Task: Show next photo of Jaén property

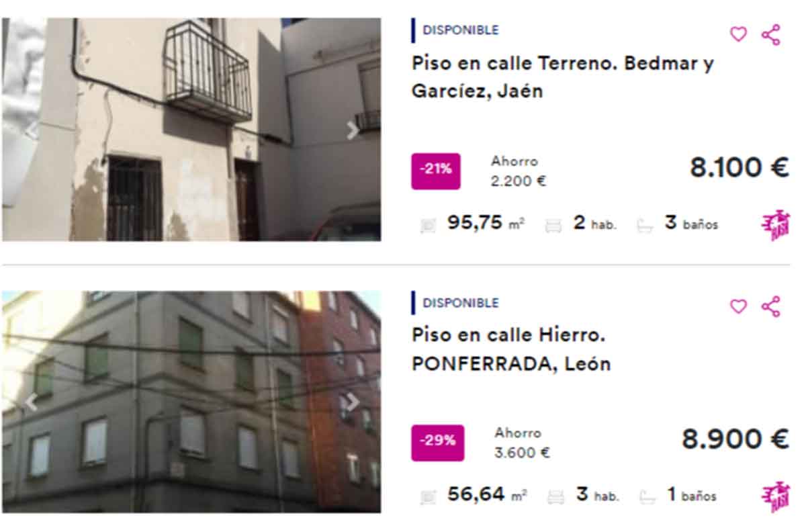Action: tap(353, 130)
